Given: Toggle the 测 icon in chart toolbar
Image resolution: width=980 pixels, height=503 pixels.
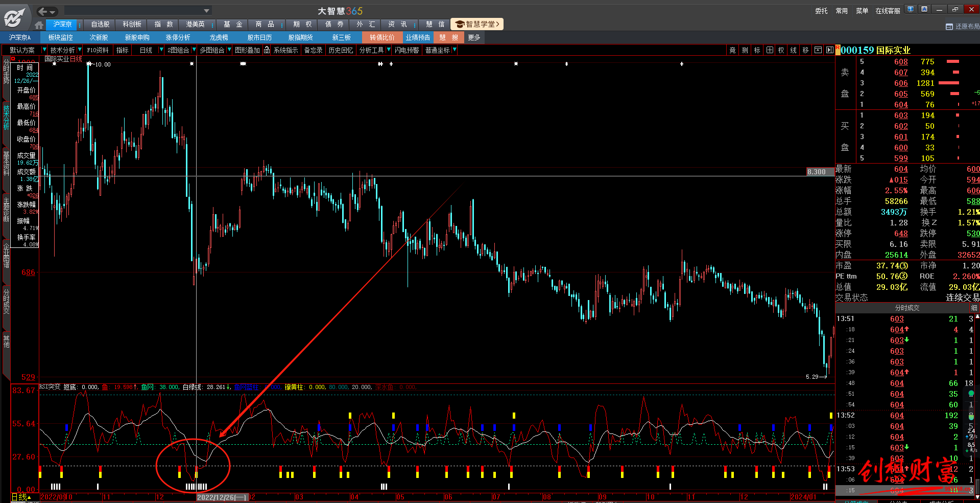Looking at the screenshot, I should [x=745, y=50].
